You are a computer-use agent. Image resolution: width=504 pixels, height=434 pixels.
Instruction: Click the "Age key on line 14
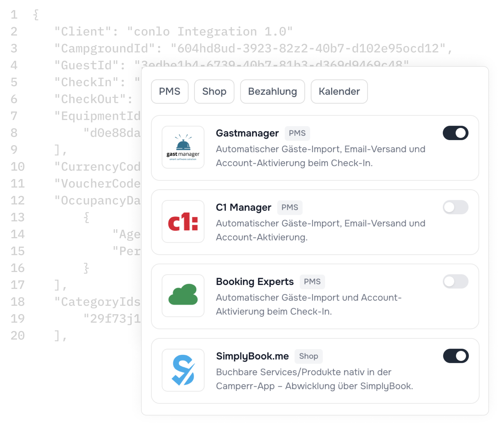click(126, 234)
